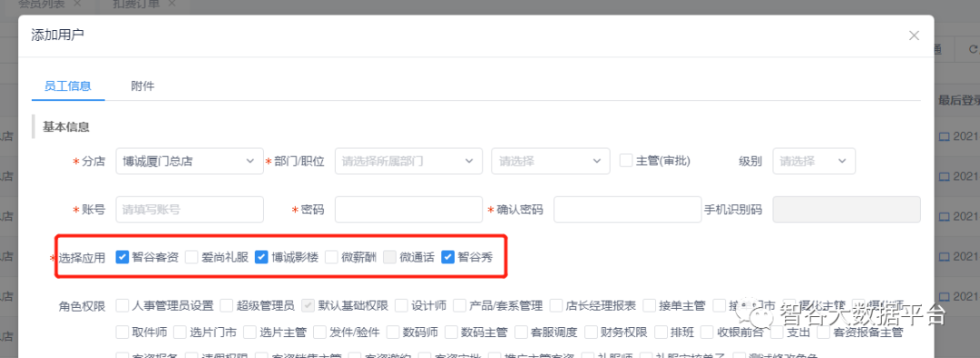
Task: Open the 附件 tab
Action: [x=142, y=85]
